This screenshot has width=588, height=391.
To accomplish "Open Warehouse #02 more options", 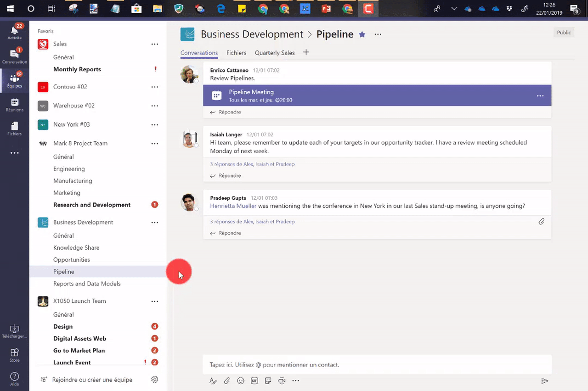I will click(155, 106).
